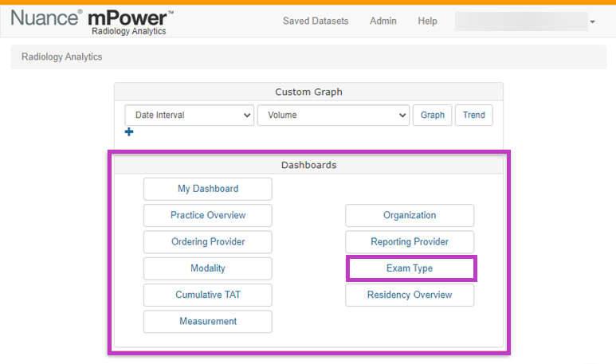Open the Residency Overview dashboard
Viewport: 616px width, 364px height.
click(x=410, y=295)
